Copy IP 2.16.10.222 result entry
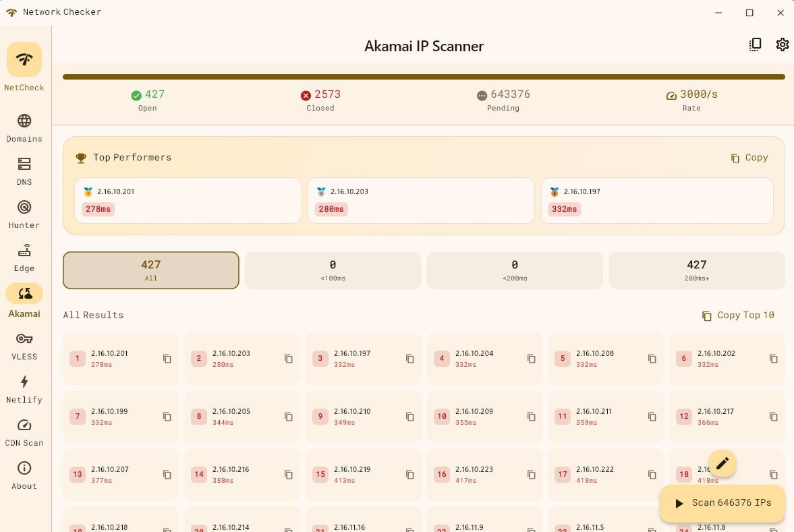This screenshot has width=794, height=532. (x=652, y=475)
